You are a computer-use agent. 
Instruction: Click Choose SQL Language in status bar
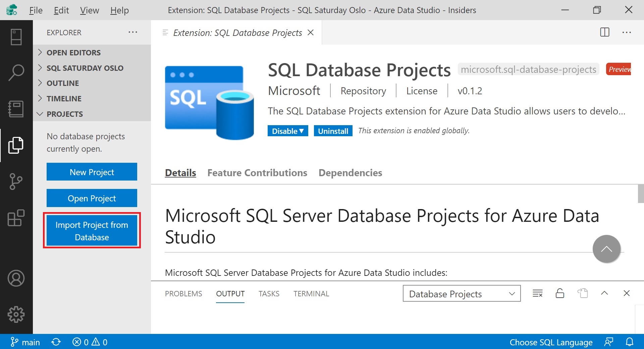tap(551, 342)
